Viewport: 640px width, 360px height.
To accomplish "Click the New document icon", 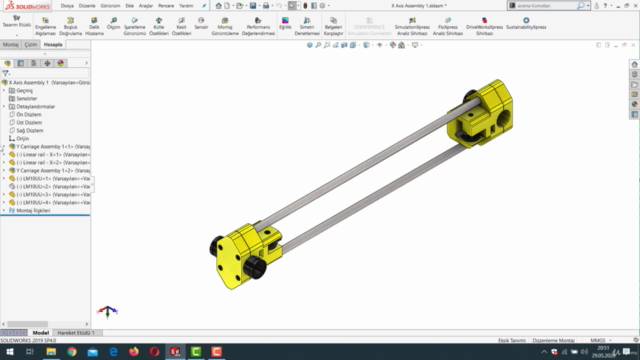I will pyautogui.click(x=227, y=6).
